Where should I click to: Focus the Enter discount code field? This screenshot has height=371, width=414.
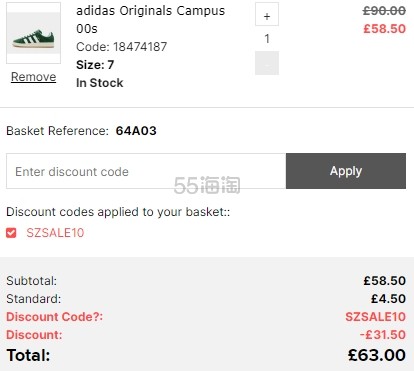click(x=146, y=171)
